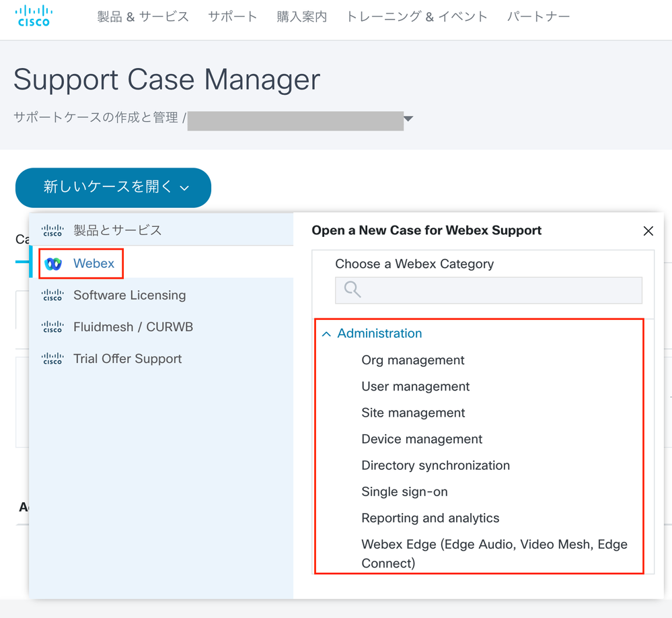Choose Reporting and analytics category
Viewport: 672px width, 618px height.
click(x=431, y=518)
